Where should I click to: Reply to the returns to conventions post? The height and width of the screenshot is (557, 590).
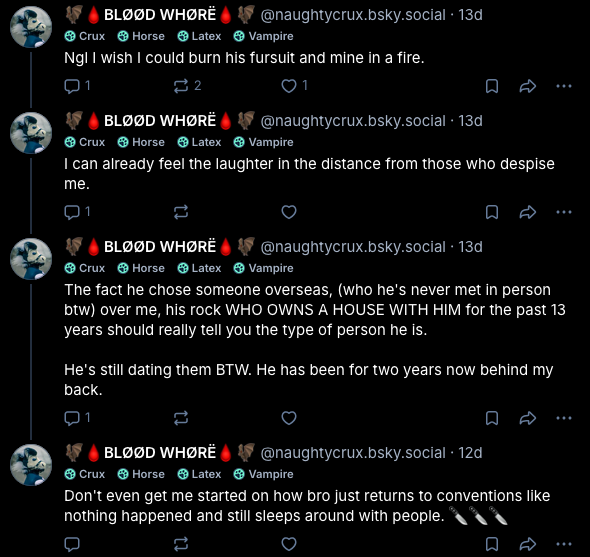click(72, 544)
